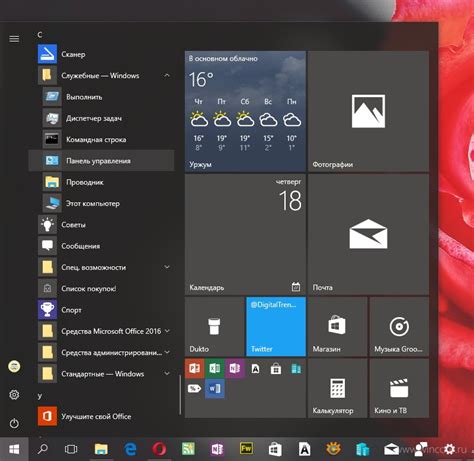
Task: Open the Сканер app icon
Action: [47, 54]
